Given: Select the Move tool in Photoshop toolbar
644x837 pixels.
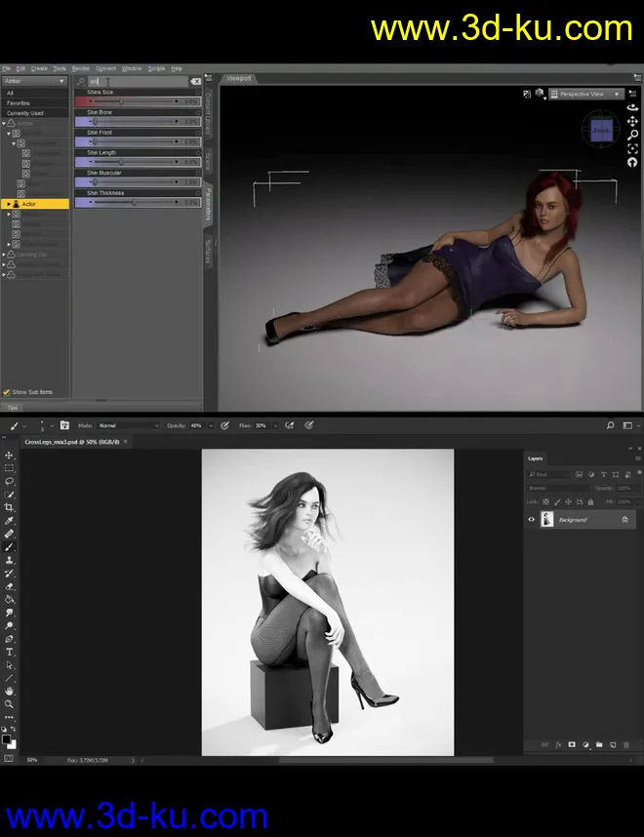Looking at the screenshot, I should (10, 456).
